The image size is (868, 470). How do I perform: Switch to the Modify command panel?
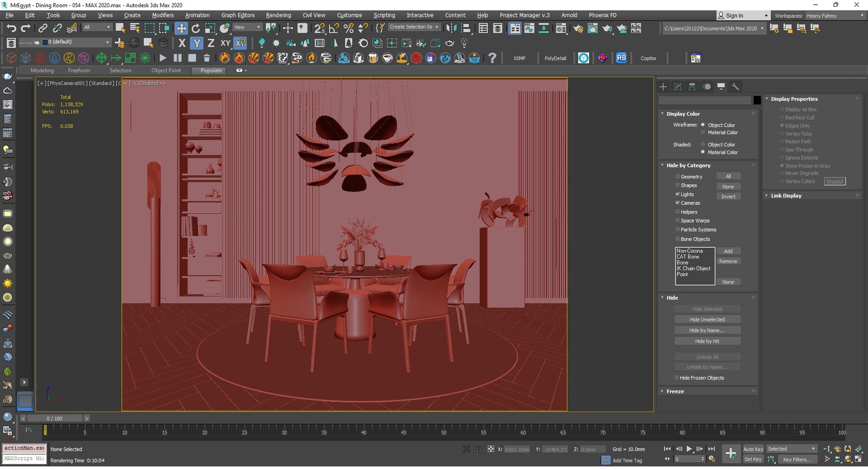click(678, 87)
